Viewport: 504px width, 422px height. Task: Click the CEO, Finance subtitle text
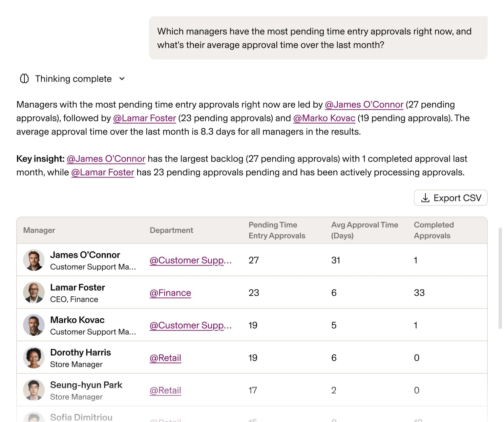tap(74, 299)
